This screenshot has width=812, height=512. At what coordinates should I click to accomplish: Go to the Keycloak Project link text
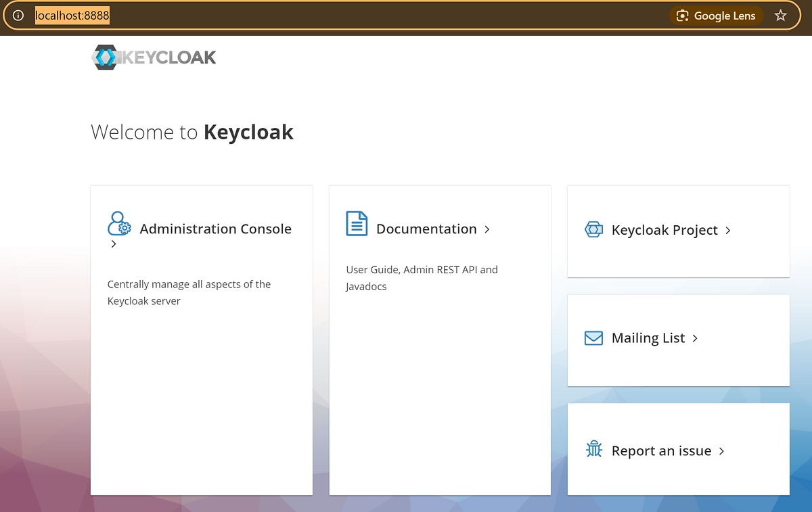click(664, 230)
